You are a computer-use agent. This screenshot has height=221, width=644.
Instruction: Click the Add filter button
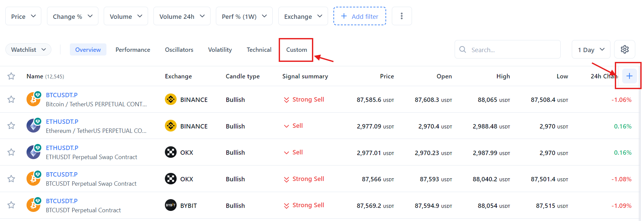coord(360,16)
